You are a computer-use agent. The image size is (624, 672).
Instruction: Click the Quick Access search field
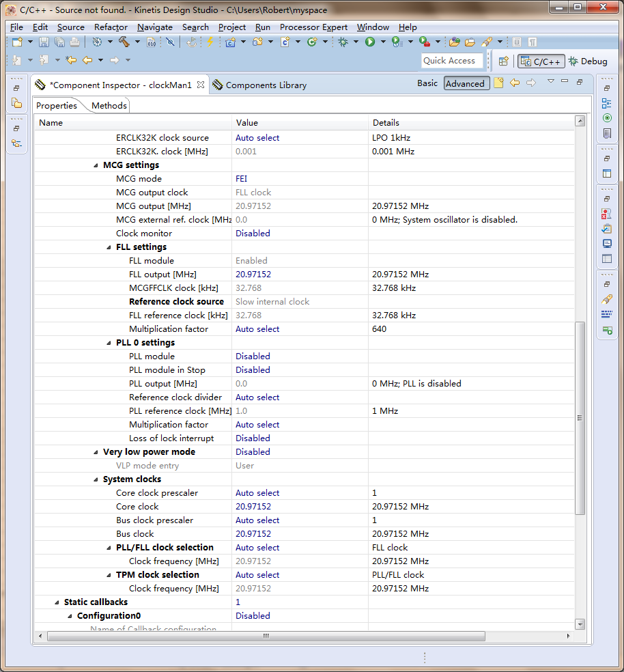[452, 60]
